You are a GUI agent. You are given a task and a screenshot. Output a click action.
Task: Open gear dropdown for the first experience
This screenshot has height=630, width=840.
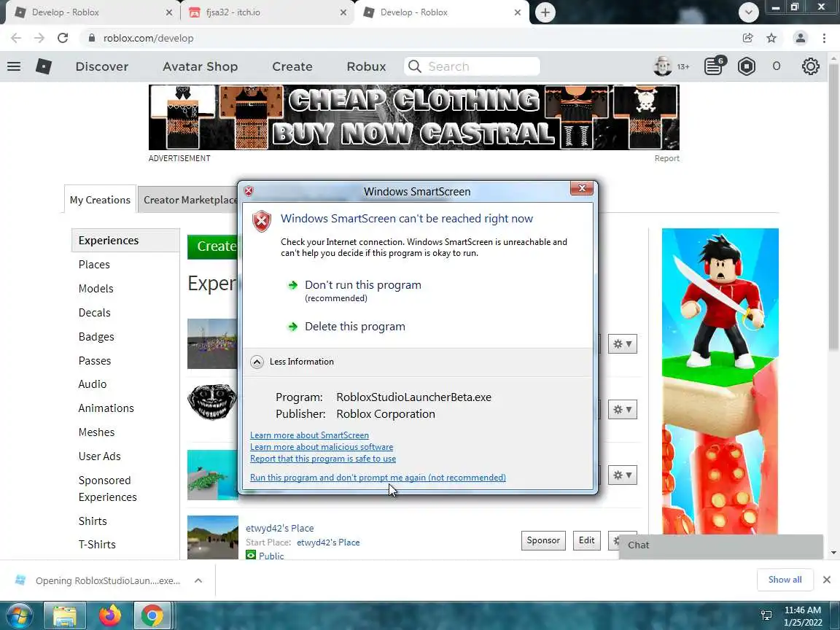(x=623, y=344)
